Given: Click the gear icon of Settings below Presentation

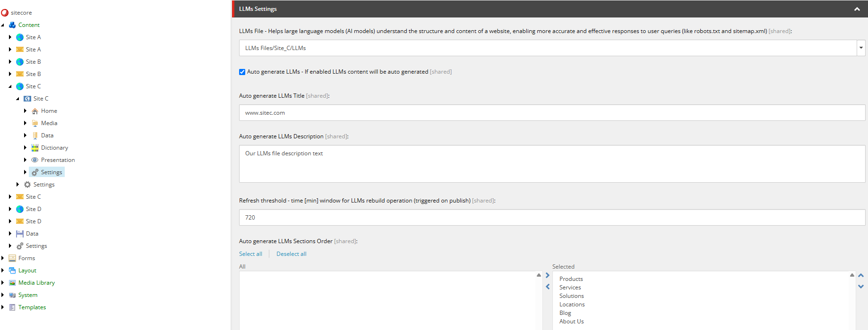Looking at the screenshot, I should click(27, 185).
